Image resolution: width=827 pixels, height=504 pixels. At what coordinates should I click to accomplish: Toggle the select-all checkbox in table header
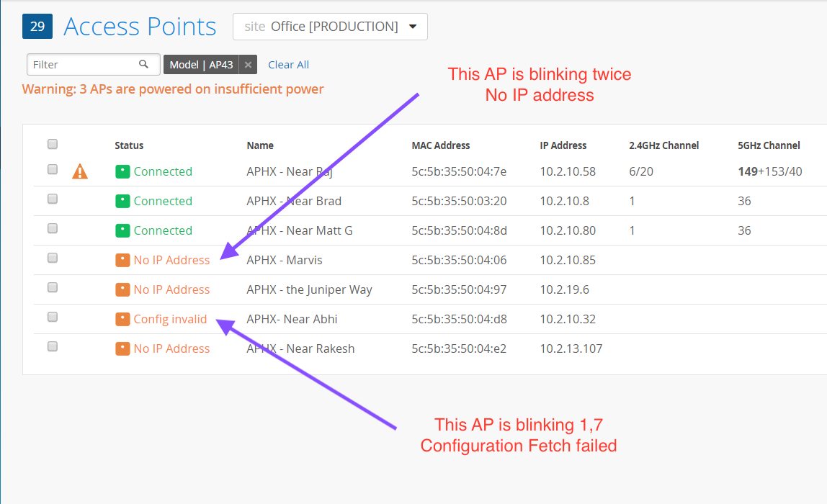coord(53,144)
